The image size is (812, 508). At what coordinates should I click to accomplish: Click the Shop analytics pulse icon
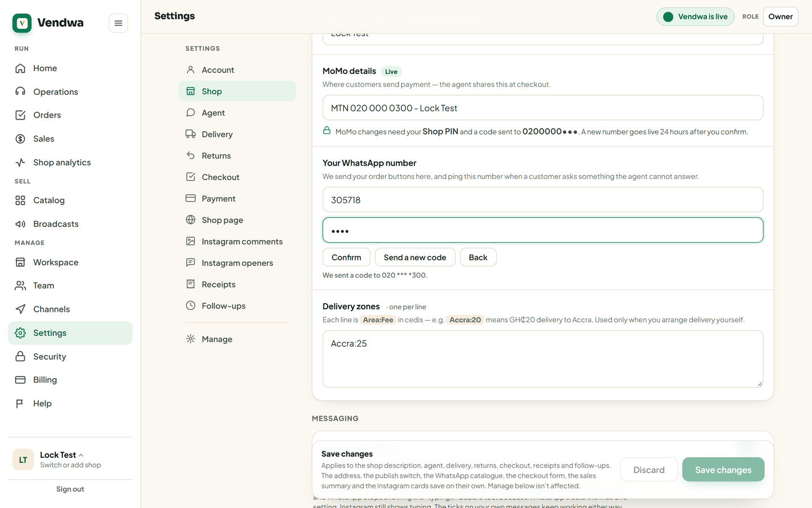[x=20, y=163]
